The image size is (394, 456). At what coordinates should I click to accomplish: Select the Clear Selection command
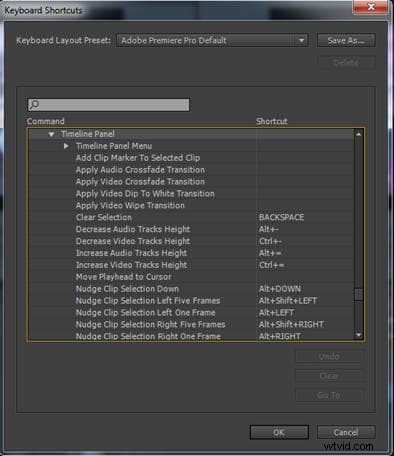104,217
